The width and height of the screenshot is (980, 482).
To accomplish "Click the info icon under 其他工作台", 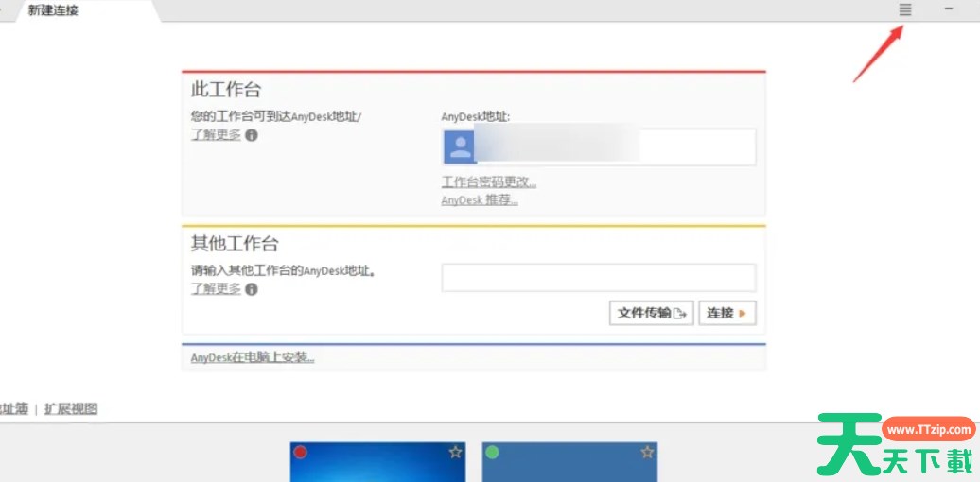I will tap(252, 289).
